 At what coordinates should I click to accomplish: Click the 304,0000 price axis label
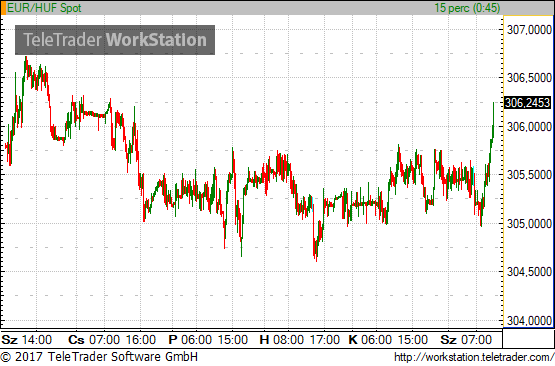[x=529, y=321]
